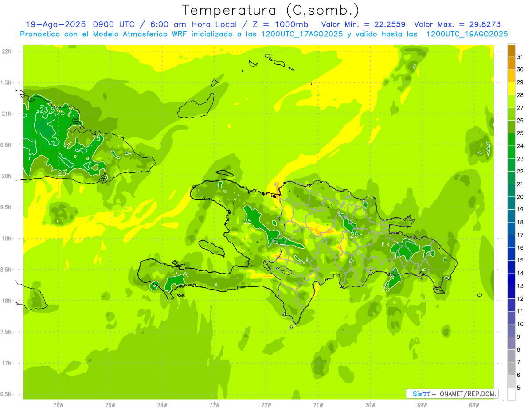
Task: Click the '68W' longitude axis label
Action: (474, 405)
